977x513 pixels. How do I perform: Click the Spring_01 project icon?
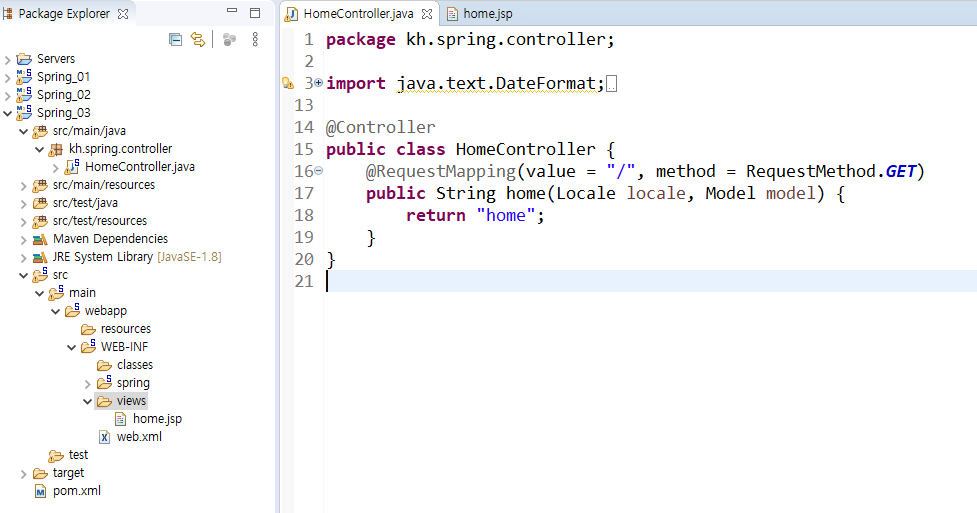coord(24,77)
